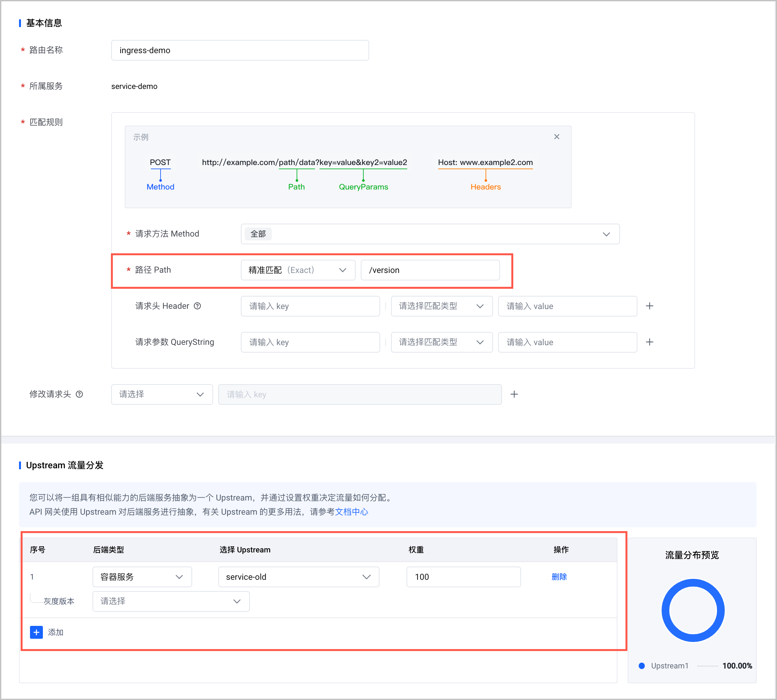
Task: Click the /version path input field
Action: click(x=430, y=270)
